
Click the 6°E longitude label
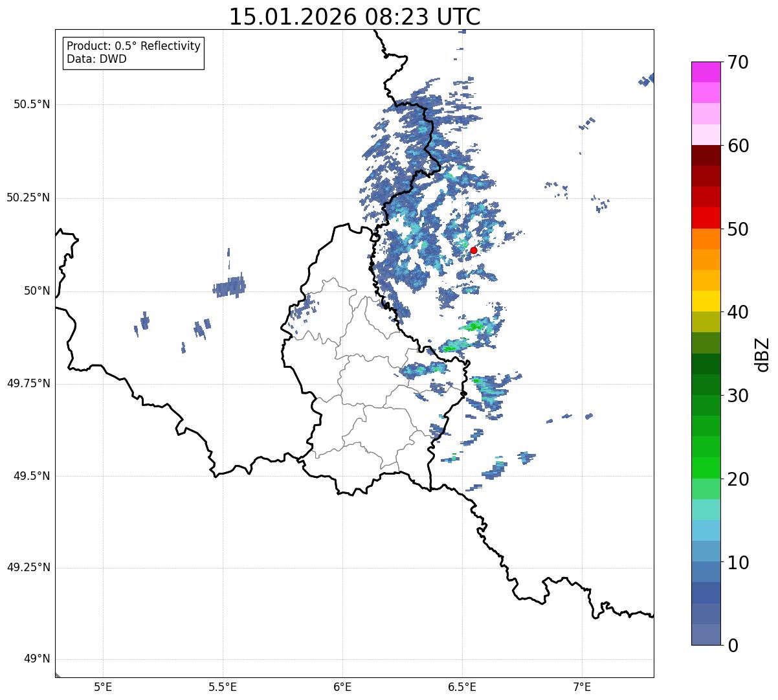click(342, 687)
